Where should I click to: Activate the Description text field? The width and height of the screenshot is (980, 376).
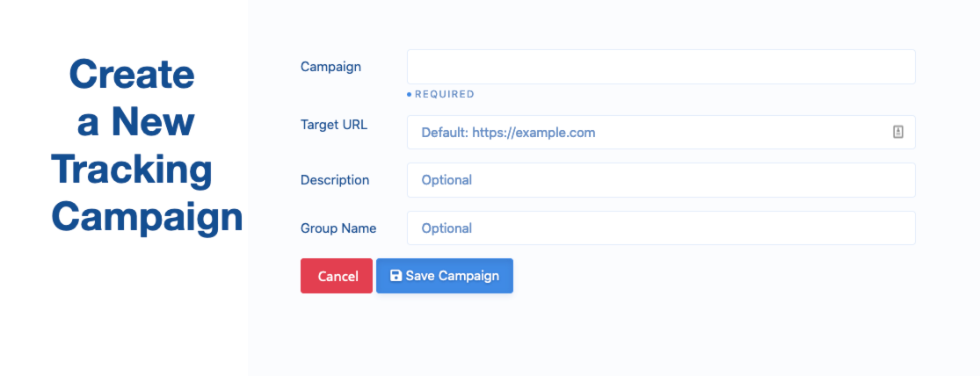click(661, 180)
